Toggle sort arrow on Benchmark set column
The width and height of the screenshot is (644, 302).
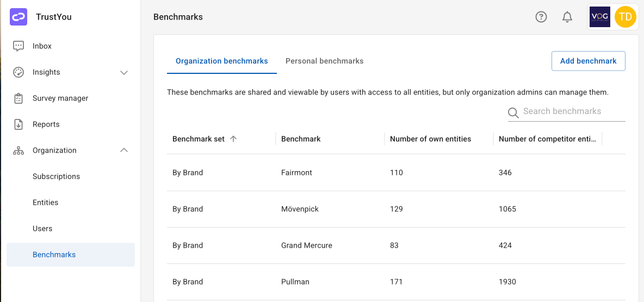coord(233,139)
